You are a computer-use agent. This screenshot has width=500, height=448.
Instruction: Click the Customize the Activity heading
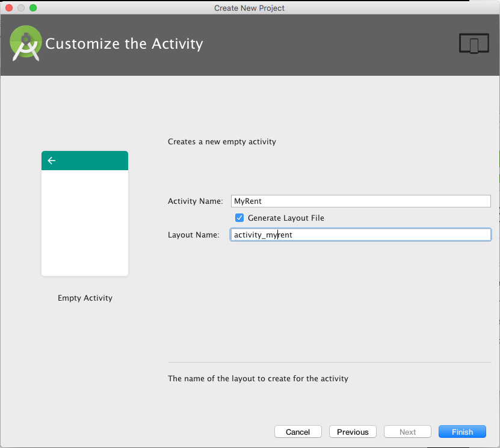pos(125,44)
